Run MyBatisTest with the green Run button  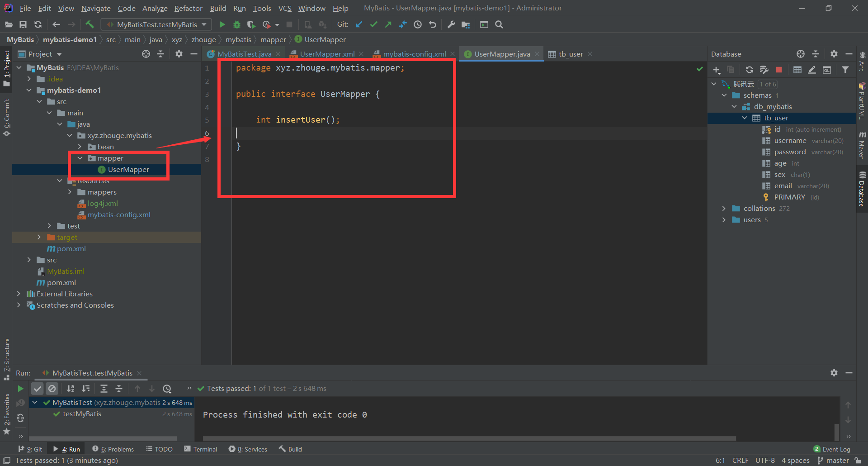(222, 24)
